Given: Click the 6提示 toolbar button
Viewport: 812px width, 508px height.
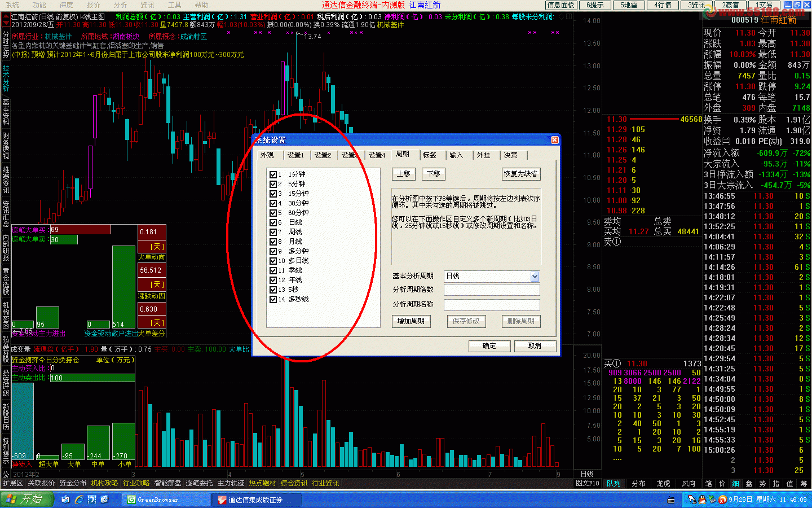Looking at the screenshot, I should [595, 5].
